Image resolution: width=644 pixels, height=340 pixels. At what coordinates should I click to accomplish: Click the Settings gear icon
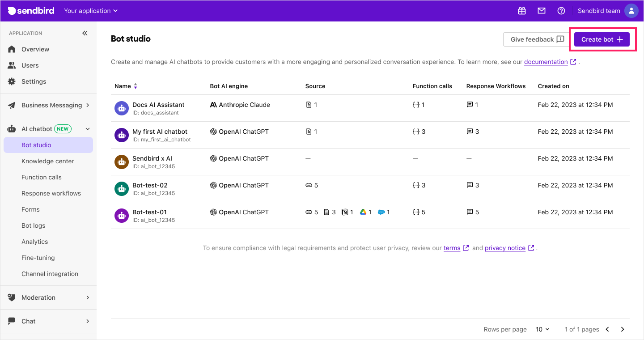coord(12,81)
